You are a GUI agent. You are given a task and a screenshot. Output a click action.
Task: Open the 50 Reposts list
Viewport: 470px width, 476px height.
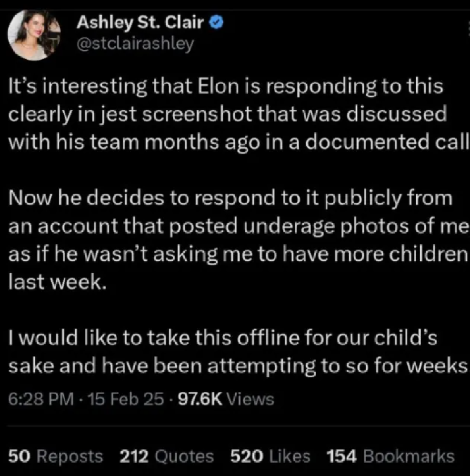tap(56, 456)
